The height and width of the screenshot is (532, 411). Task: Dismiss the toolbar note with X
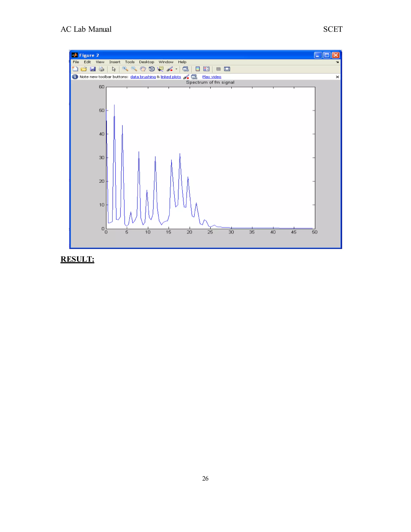337,77
